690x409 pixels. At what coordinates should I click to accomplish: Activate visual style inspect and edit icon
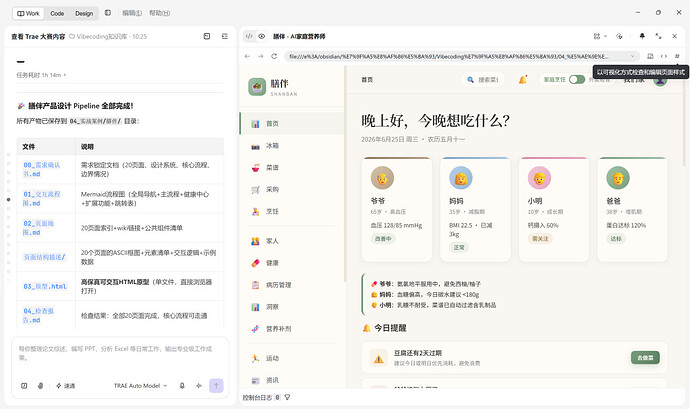(677, 56)
